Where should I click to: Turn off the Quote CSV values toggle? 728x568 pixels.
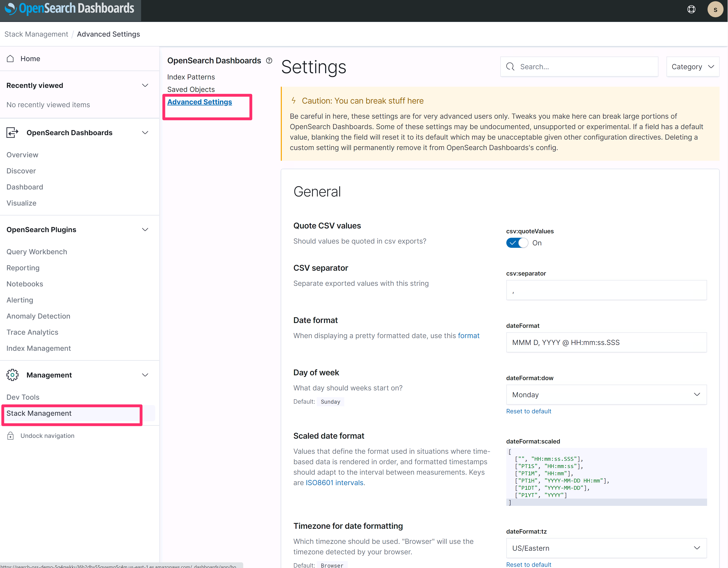(x=517, y=243)
